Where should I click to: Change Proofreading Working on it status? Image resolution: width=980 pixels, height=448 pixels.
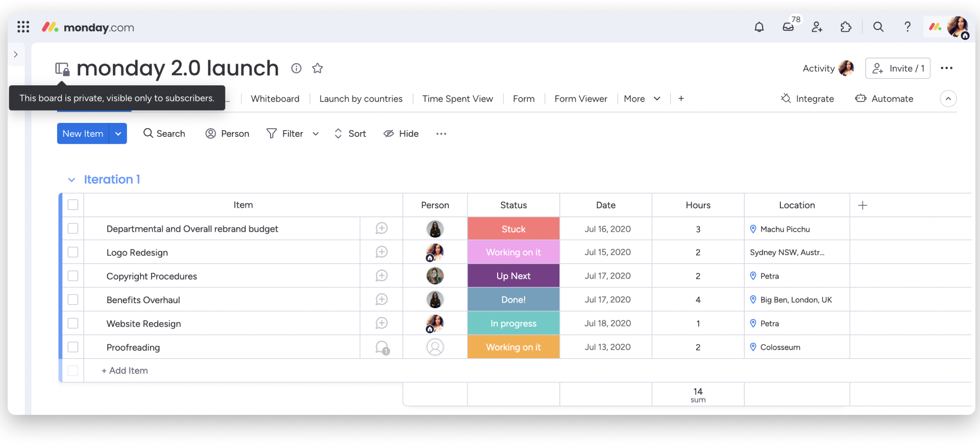[x=513, y=347]
